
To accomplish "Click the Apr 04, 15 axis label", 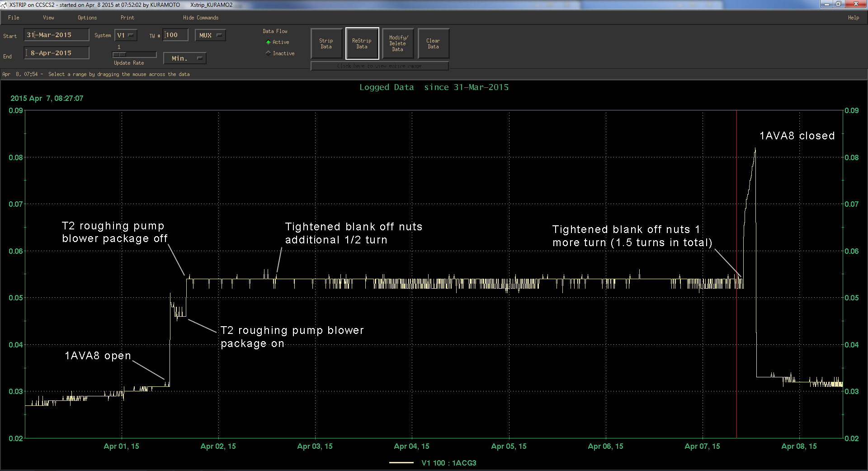I will click(412, 447).
